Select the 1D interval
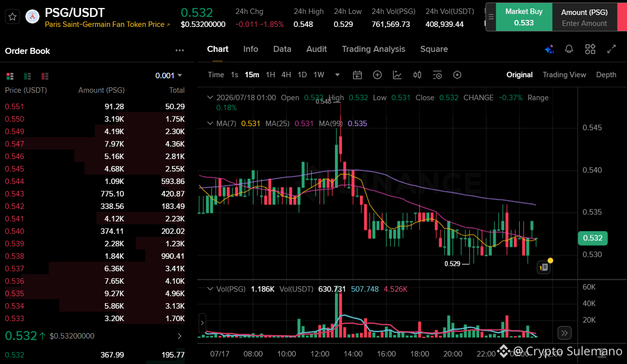Image resolution: width=627 pixels, height=364 pixels. [x=302, y=75]
